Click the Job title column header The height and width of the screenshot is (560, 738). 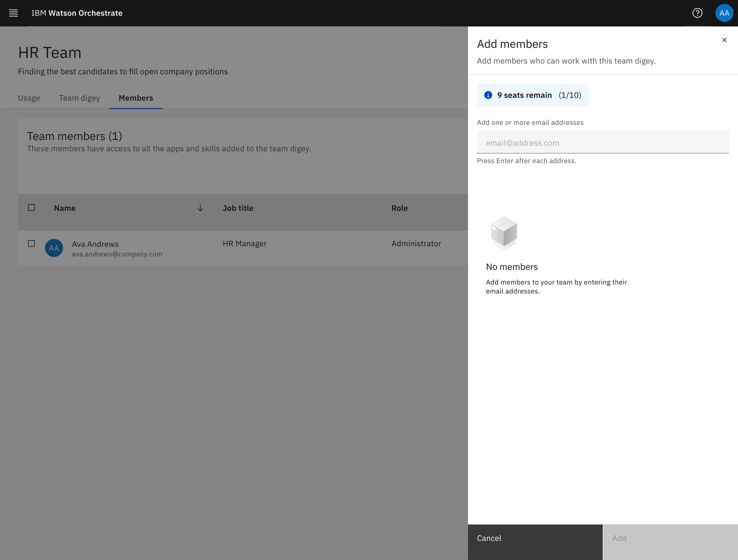238,208
